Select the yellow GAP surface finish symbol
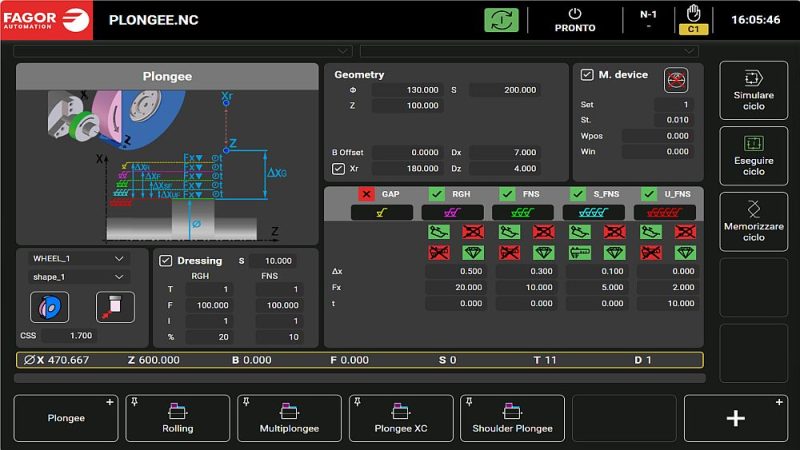The image size is (800, 450). (382, 213)
